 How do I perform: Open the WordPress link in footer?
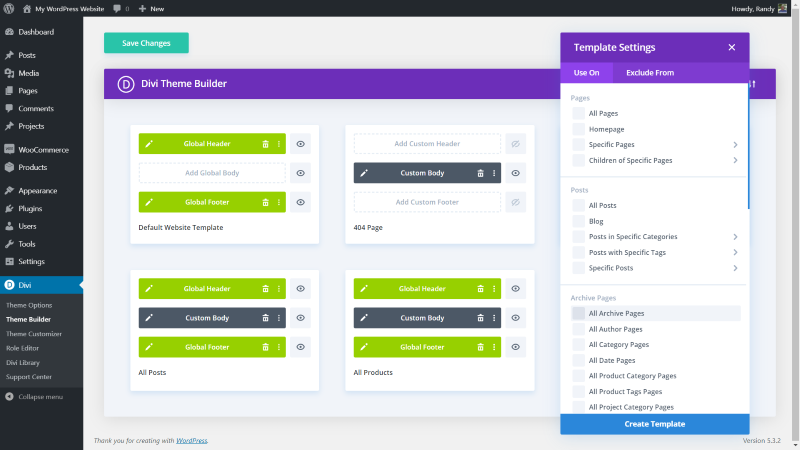[x=192, y=440]
